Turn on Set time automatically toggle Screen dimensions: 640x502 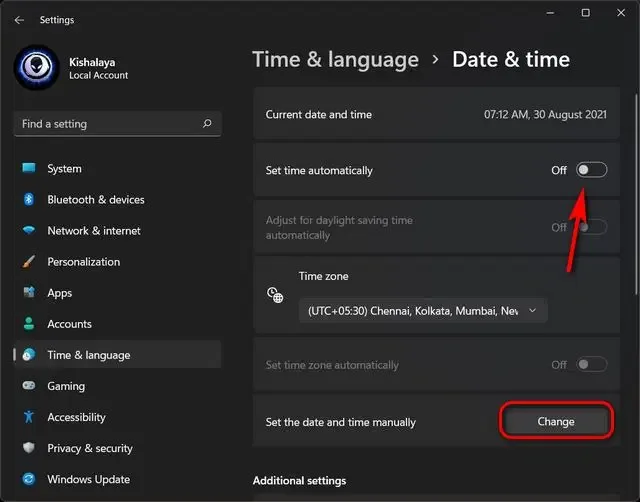click(x=591, y=170)
